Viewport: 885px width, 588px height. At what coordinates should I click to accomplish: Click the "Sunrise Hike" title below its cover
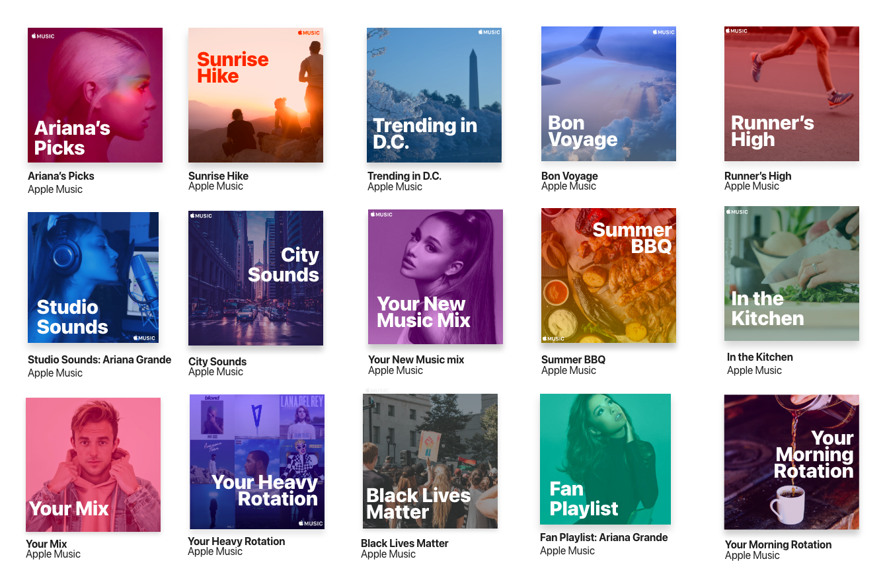[x=218, y=176]
